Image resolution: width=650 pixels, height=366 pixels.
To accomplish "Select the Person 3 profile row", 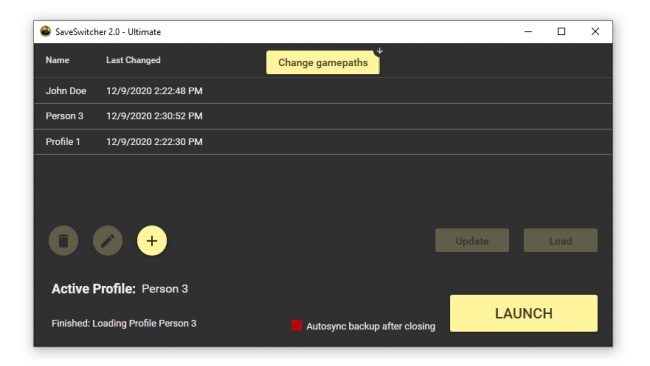I will 323,116.
